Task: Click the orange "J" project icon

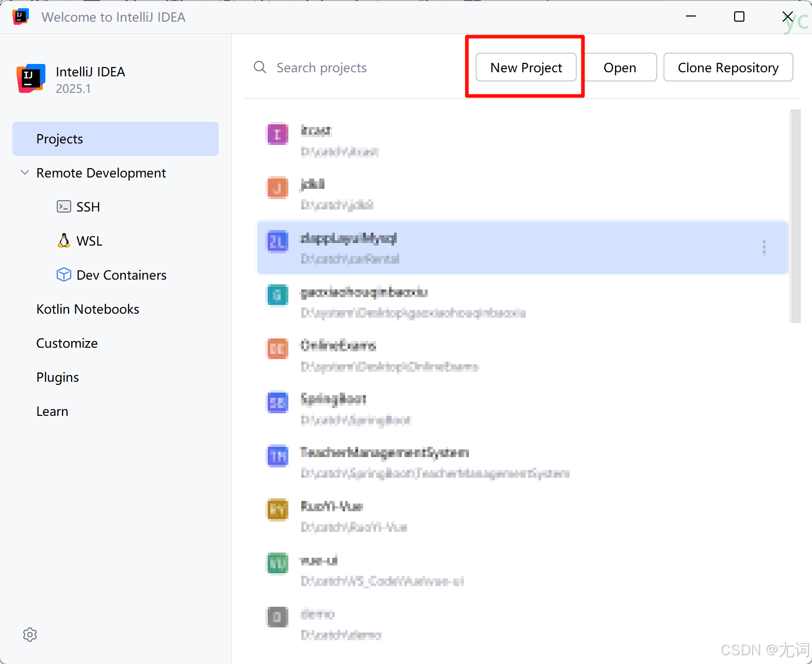Action: click(x=278, y=188)
